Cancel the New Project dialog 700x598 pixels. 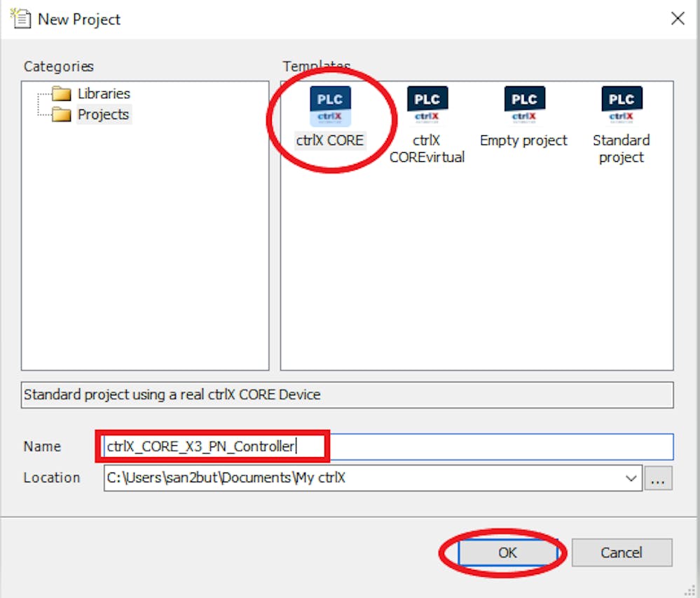(x=622, y=552)
